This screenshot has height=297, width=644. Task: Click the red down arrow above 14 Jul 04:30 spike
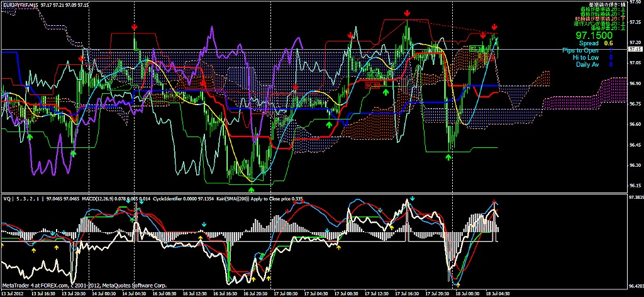pos(135,27)
